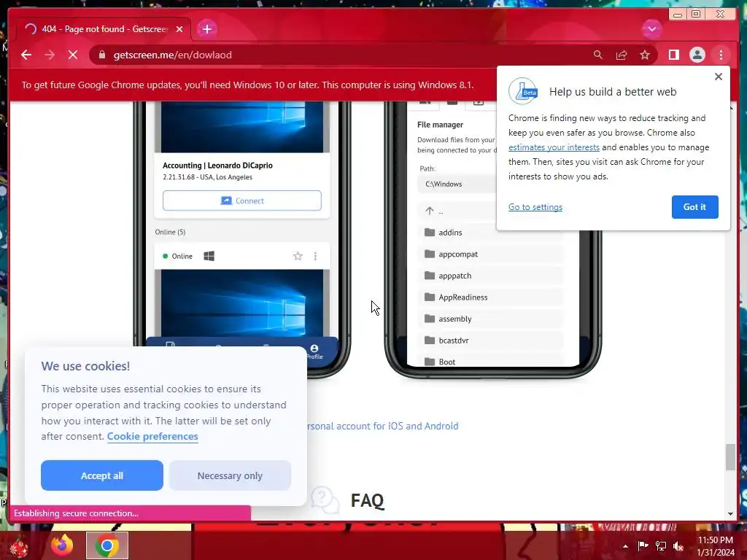Open personal account for iOS and Android link
The image size is (747, 560).
point(383,426)
